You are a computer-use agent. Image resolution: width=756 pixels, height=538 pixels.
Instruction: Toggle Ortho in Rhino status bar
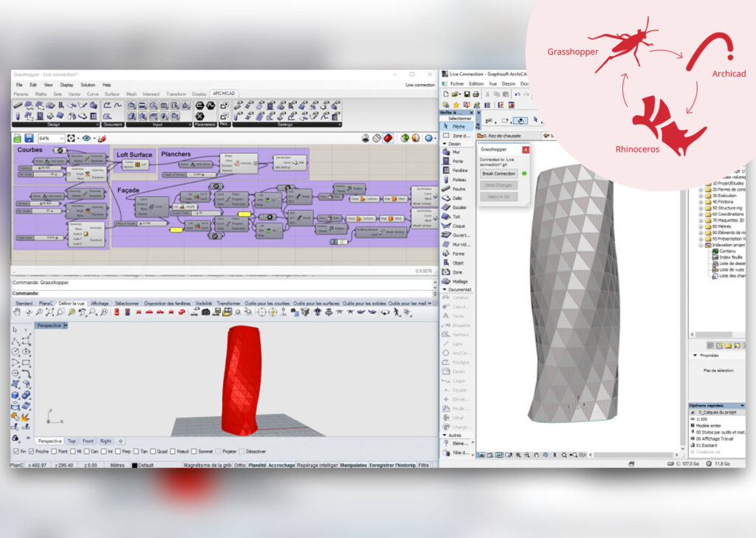(x=240, y=465)
